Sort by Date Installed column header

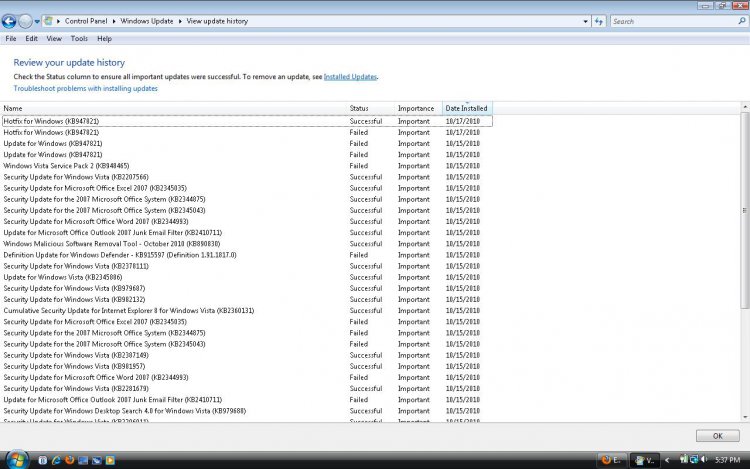[x=467, y=109]
